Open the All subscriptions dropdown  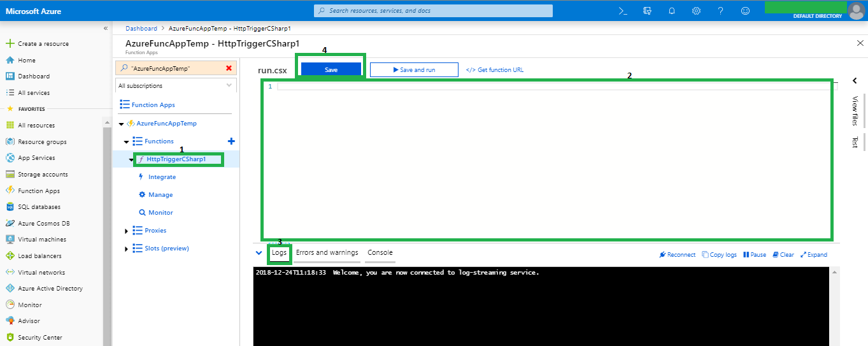(x=176, y=85)
